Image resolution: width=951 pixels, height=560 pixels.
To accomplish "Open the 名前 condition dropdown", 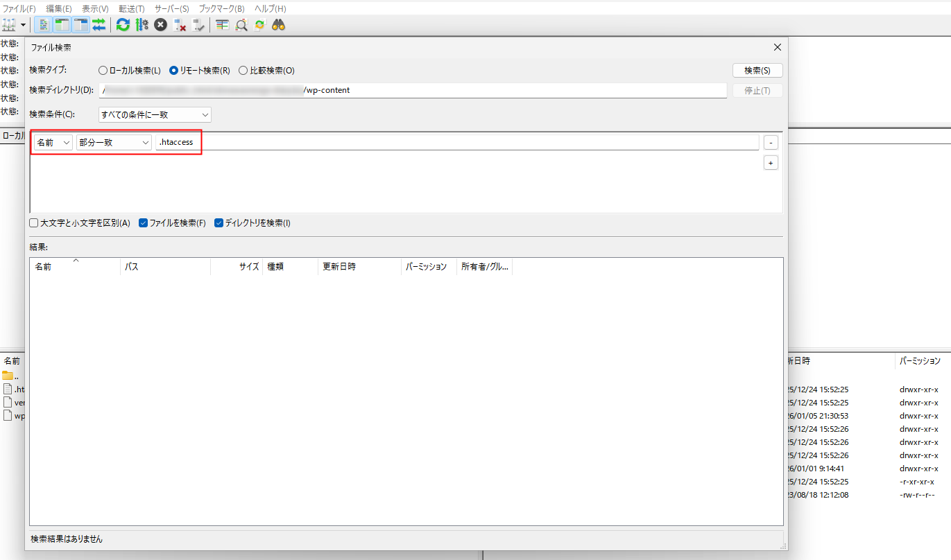I will tap(52, 141).
